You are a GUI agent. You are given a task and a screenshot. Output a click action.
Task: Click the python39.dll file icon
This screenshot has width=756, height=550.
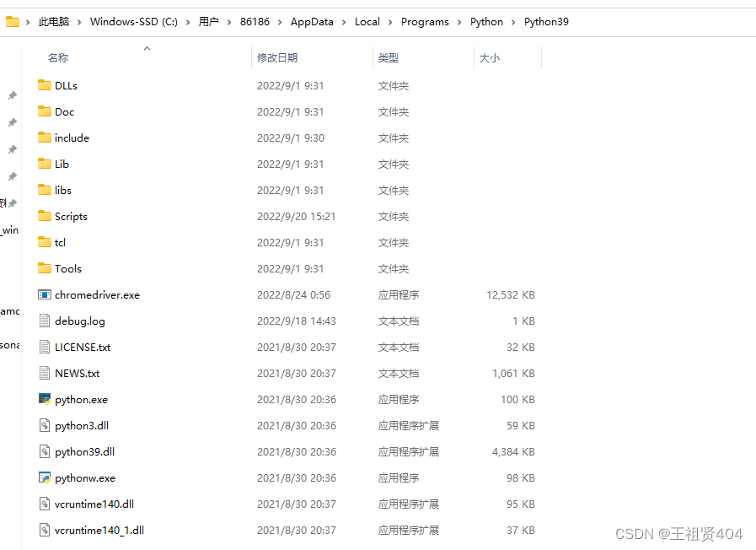[45, 451]
